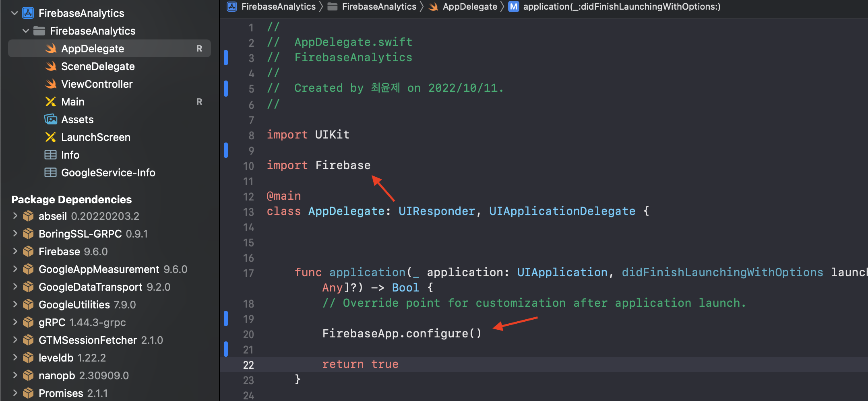868x401 pixels.
Task: Click the abseil package box icon
Action: click(28, 216)
